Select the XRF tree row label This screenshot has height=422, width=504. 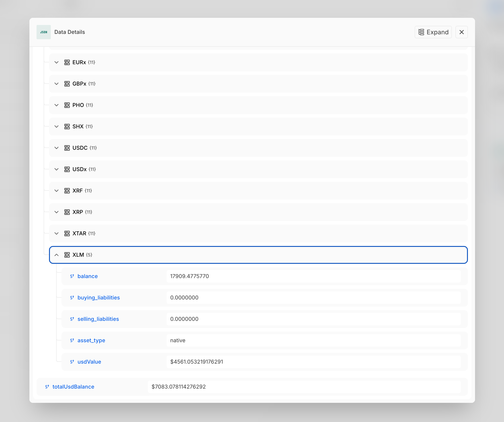(x=78, y=191)
